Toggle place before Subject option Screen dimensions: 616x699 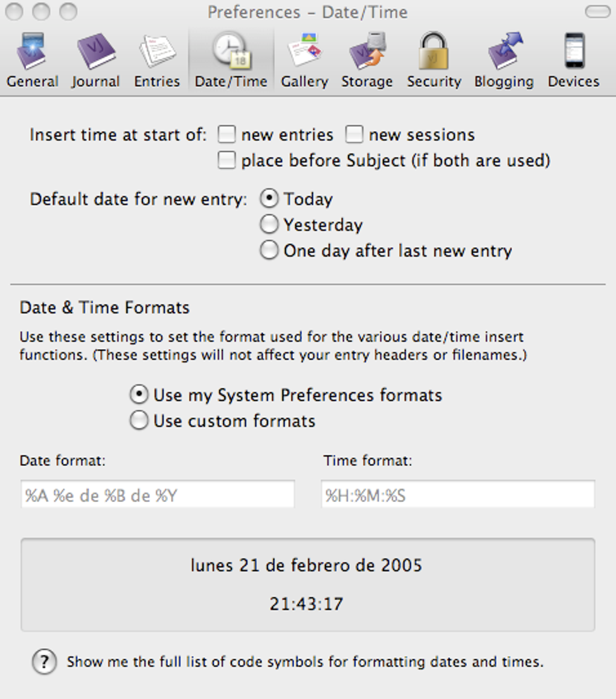point(226,161)
